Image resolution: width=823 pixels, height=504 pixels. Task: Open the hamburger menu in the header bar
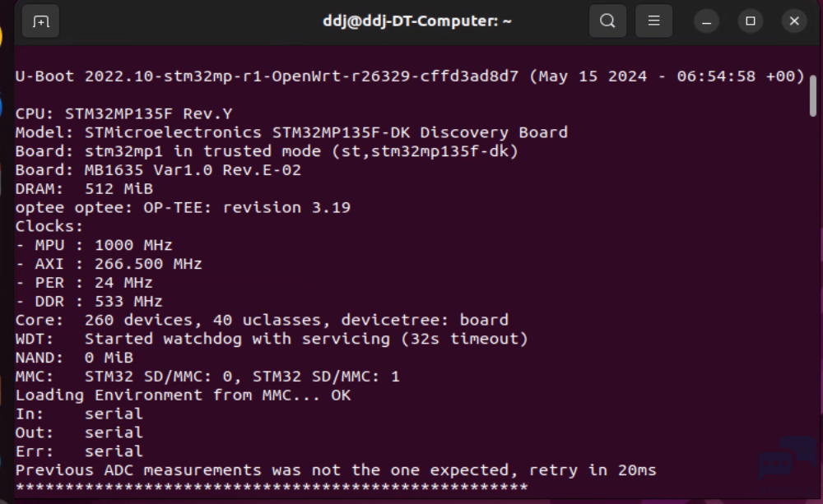click(653, 21)
